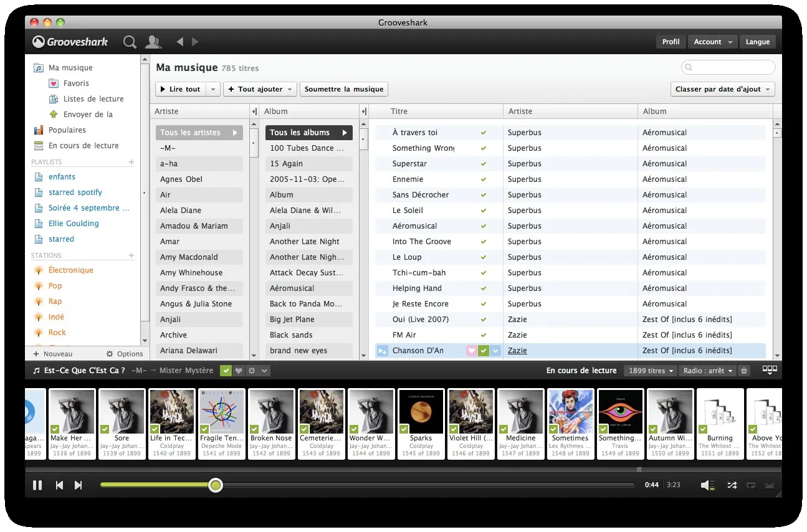Add a new playlist with the plus icon
The width and height of the screenshot is (807, 532).
131,162
